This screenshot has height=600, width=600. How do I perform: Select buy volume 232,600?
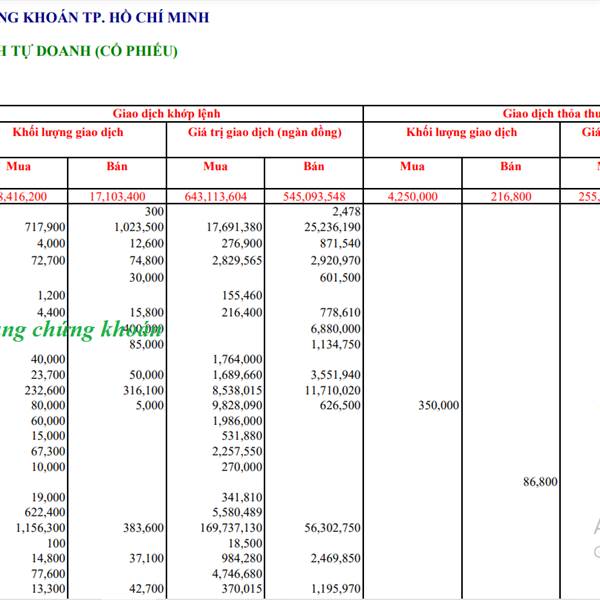click(45, 390)
